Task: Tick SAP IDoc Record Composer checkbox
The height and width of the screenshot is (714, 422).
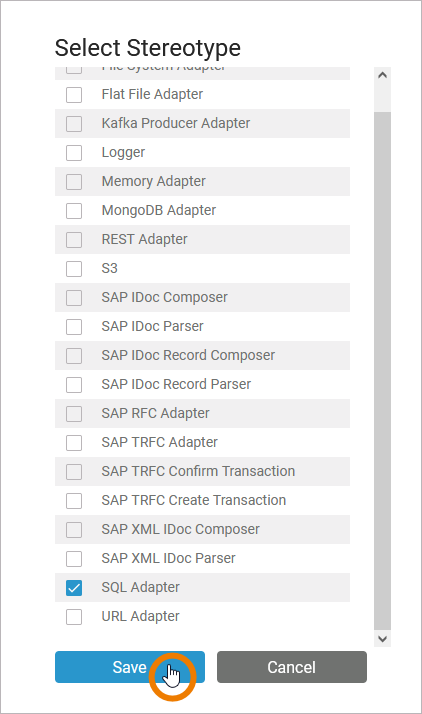Action: point(74,356)
